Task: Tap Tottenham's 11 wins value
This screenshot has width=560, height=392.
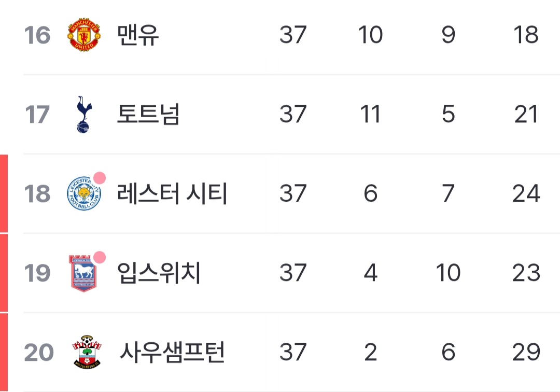Action: coord(370,114)
